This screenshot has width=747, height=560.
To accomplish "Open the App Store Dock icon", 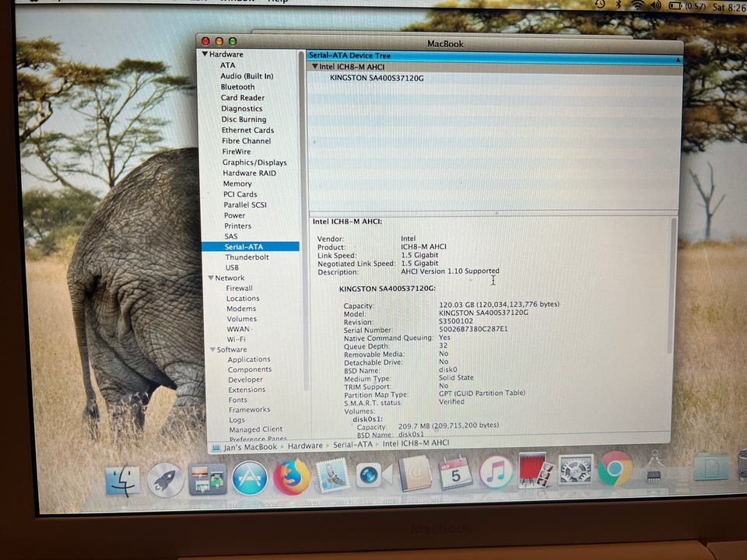I will click(x=250, y=478).
